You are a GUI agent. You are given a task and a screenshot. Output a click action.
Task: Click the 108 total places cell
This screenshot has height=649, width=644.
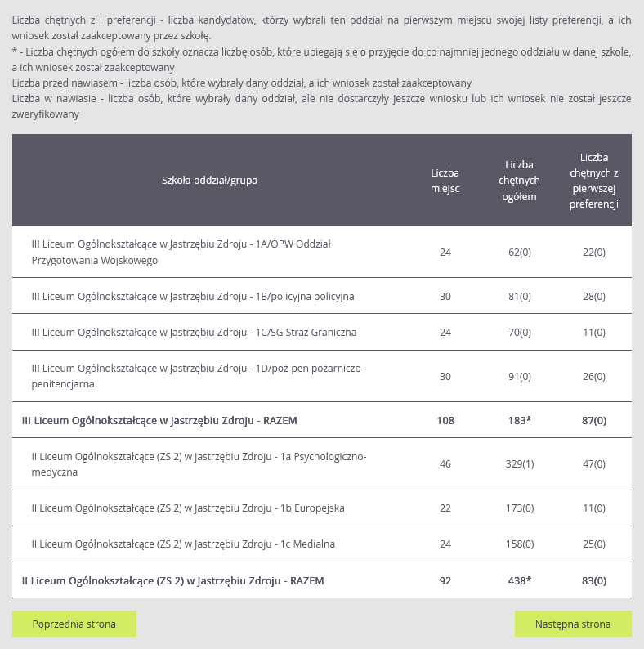445,420
